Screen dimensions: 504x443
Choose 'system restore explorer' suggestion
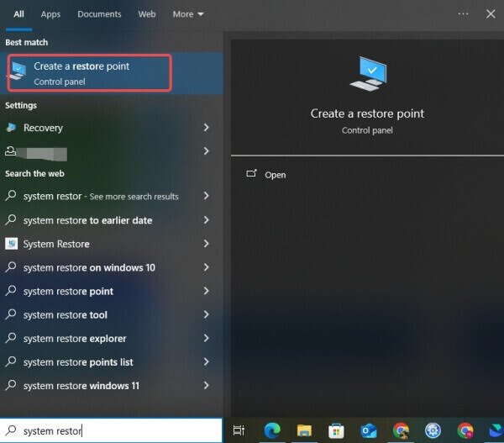[x=112, y=339]
